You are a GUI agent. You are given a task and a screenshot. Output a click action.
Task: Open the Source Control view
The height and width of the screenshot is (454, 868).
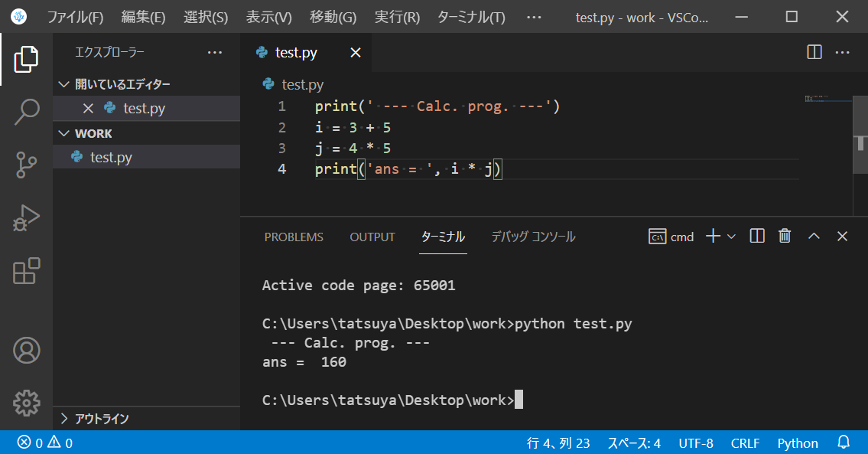click(26, 165)
